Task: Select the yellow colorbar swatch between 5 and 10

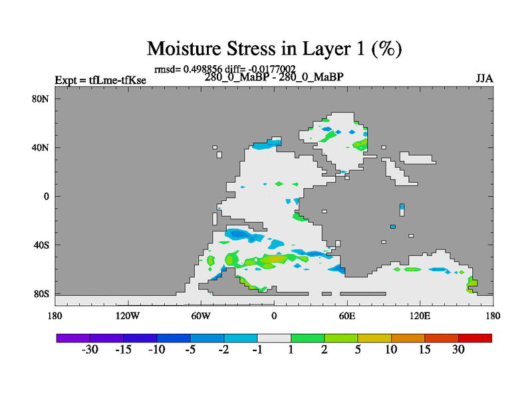Action: click(x=374, y=338)
